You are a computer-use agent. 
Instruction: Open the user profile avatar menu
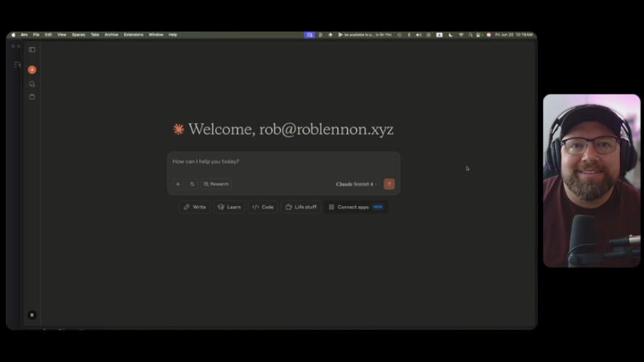click(x=32, y=315)
